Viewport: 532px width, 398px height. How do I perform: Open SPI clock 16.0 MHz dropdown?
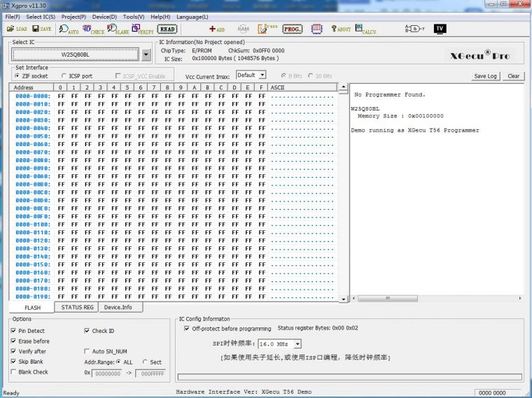tap(297, 344)
